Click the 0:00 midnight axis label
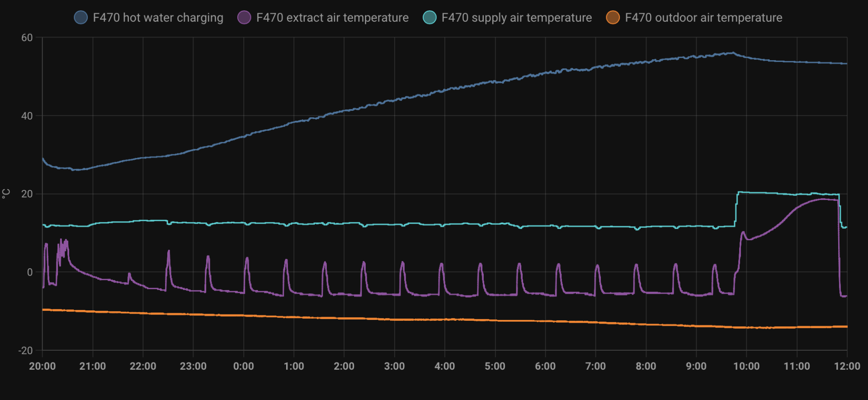 (x=244, y=366)
